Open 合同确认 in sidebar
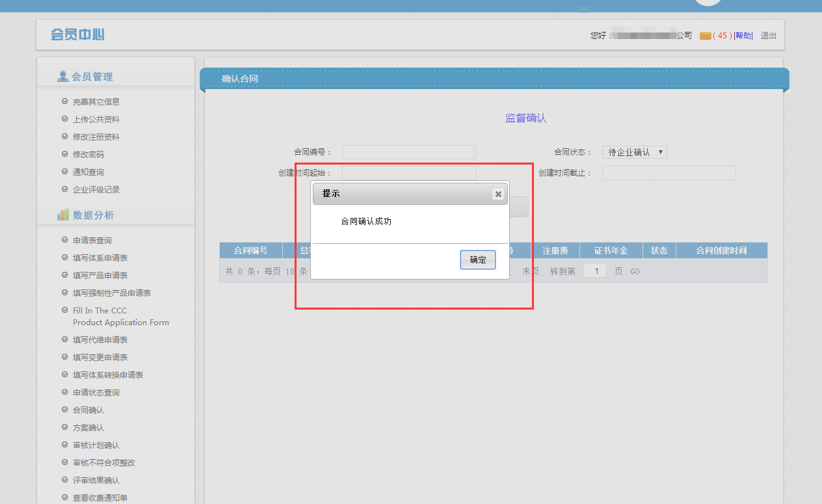Viewport: 822px width, 504px height. click(x=88, y=410)
